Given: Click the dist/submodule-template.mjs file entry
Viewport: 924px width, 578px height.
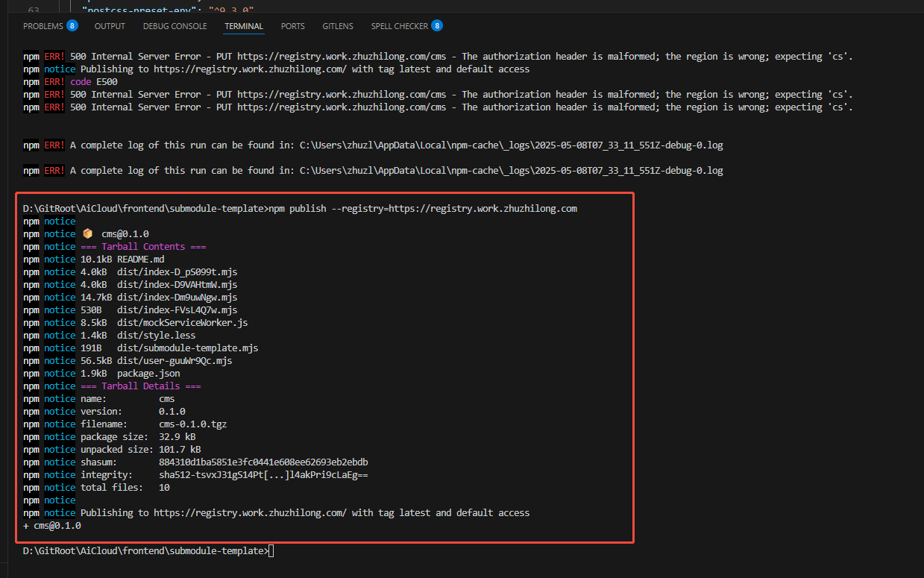Looking at the screenshot, I should point(188,348).
